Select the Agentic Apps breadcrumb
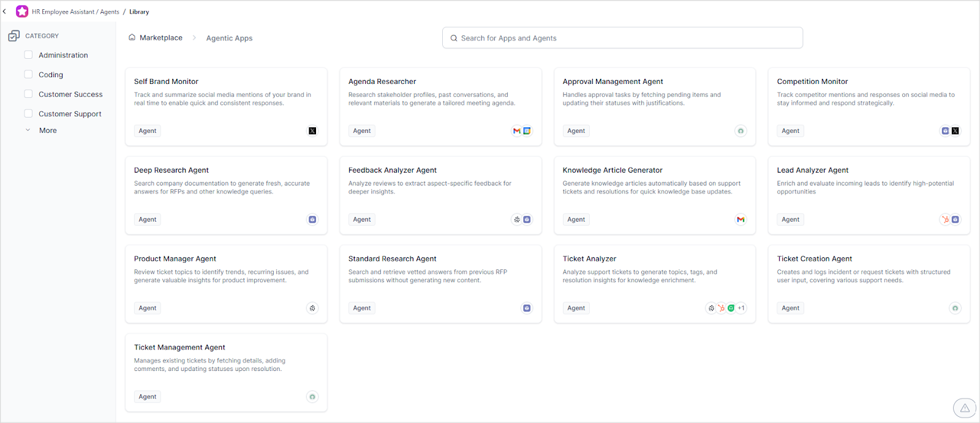Image resolution: width=980 pixels, height=423 pixels. click(229, 38)
